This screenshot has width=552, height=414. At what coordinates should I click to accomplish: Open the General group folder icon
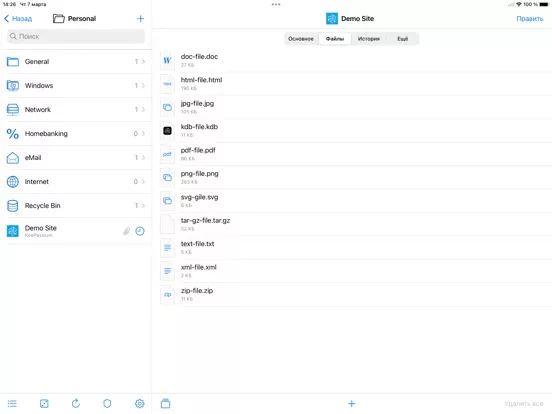13,62
